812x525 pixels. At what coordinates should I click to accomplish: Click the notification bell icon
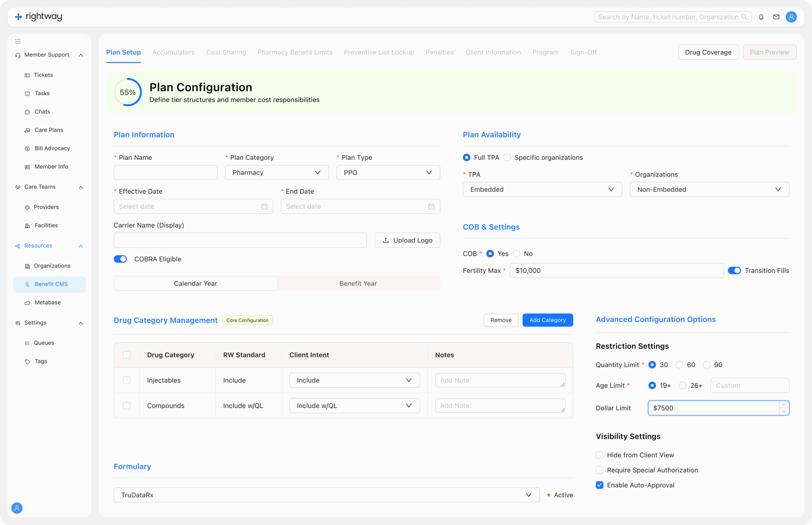coord(761,17)
